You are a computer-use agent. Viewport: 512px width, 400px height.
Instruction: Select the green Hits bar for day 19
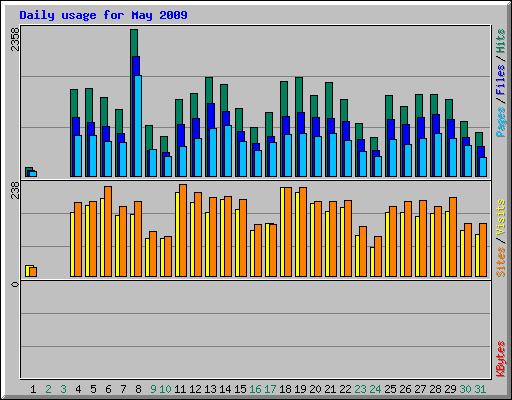(x=299, y=95)
